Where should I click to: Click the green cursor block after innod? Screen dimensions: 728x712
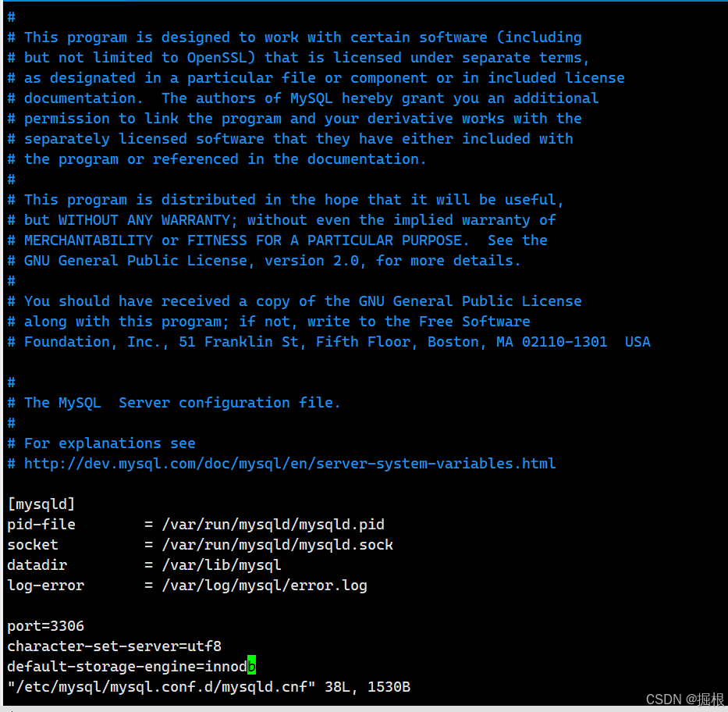[252, 667]
